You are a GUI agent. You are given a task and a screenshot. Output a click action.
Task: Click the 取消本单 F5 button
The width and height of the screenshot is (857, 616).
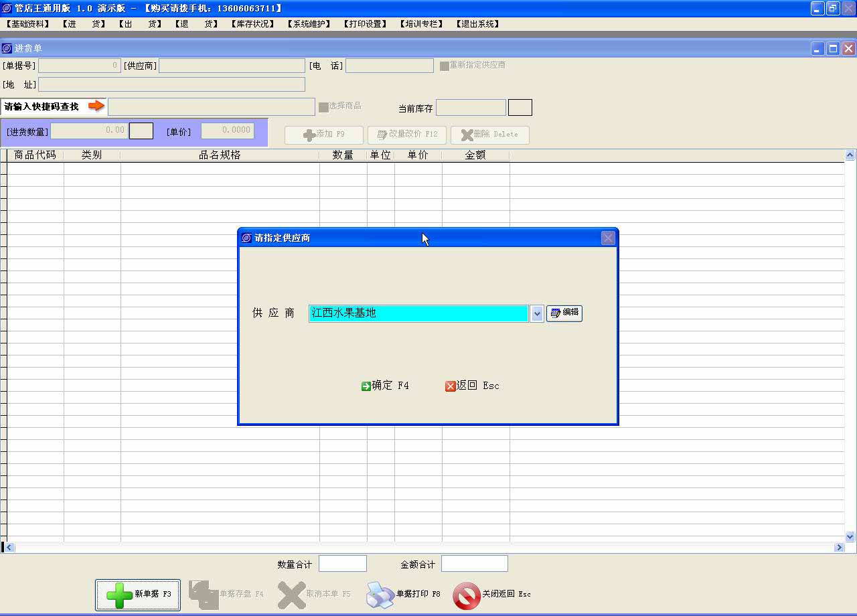click(314, 595)
